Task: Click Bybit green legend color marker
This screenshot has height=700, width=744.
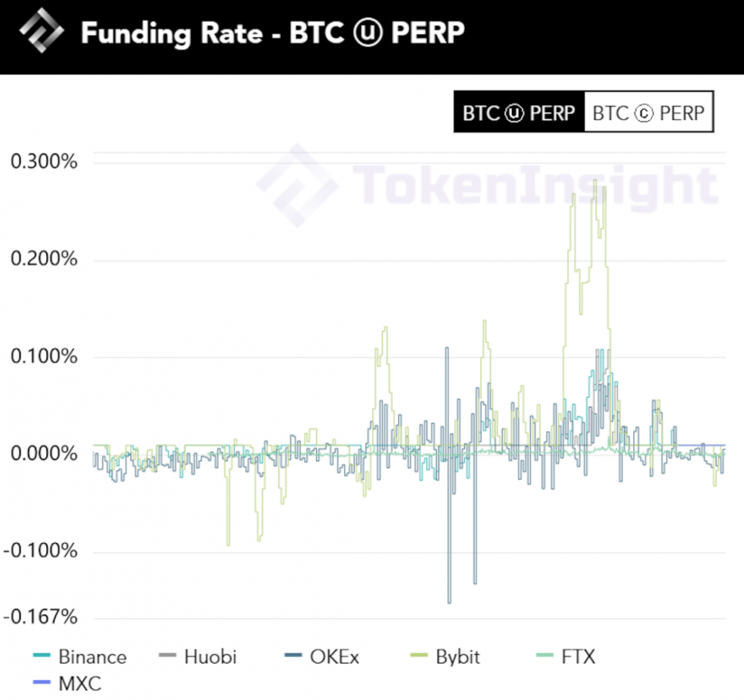Action: click(420, 657)
